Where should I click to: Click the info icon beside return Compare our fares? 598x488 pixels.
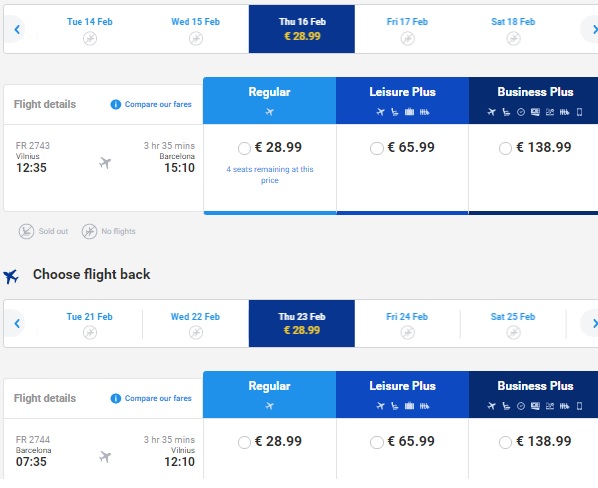click(116, 398)
